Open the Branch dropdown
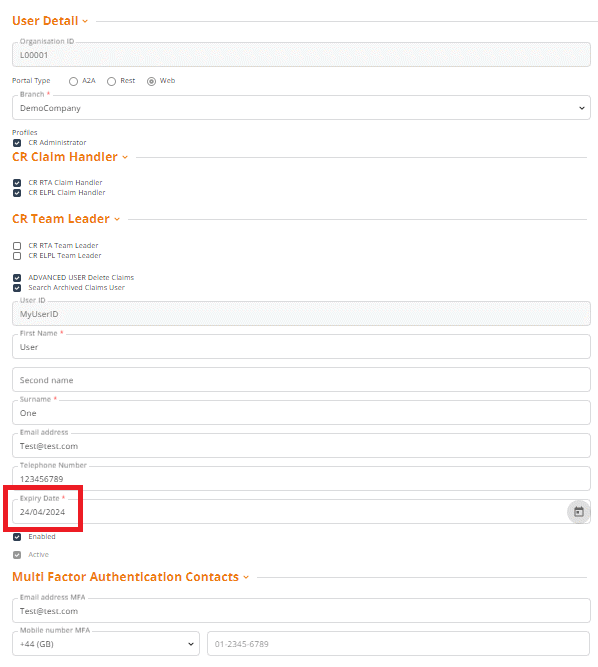Viewport: 598px width, 667px height. (301, 108)
